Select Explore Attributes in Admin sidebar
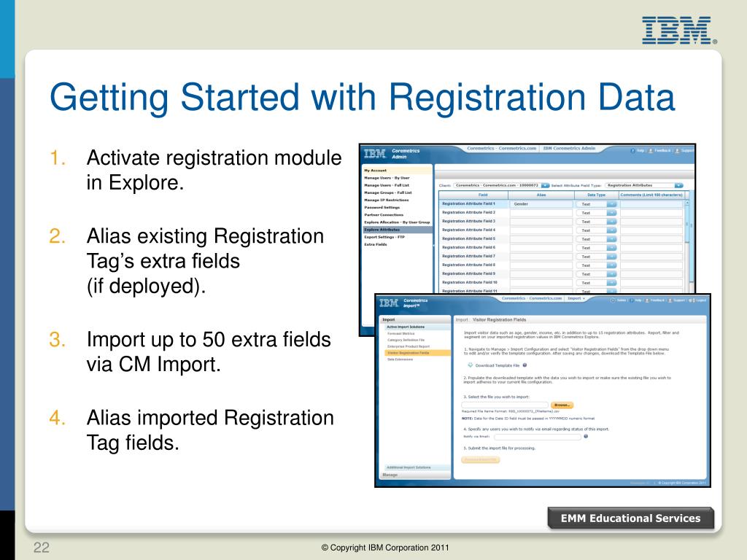 coord(398,230)
